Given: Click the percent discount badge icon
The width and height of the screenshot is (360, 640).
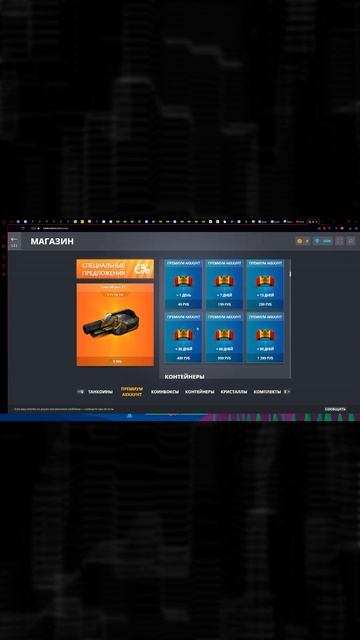Looking at the screenshot, I should pos(142,269).
